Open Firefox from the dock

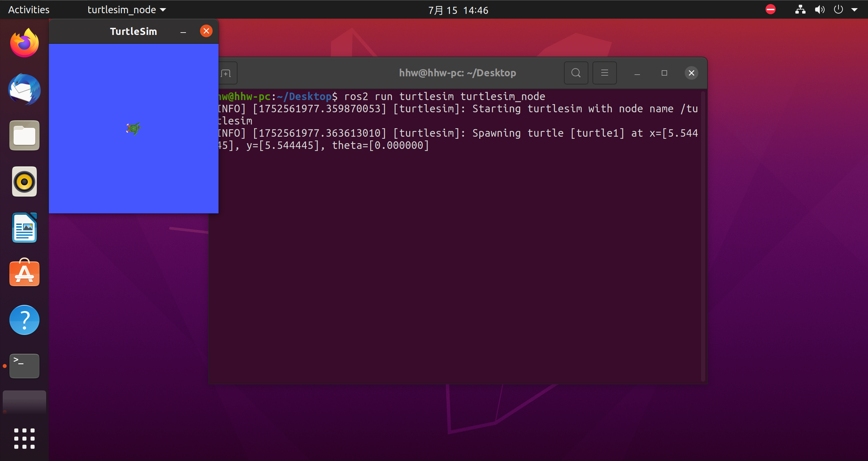coord(24,43)
